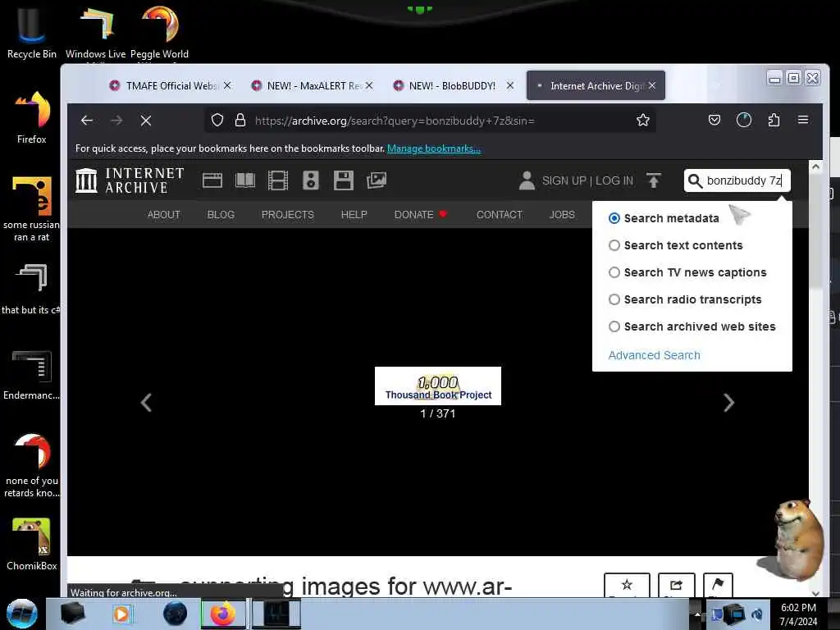
Task: Click the user avatar icon
Action: click(527, 180)
